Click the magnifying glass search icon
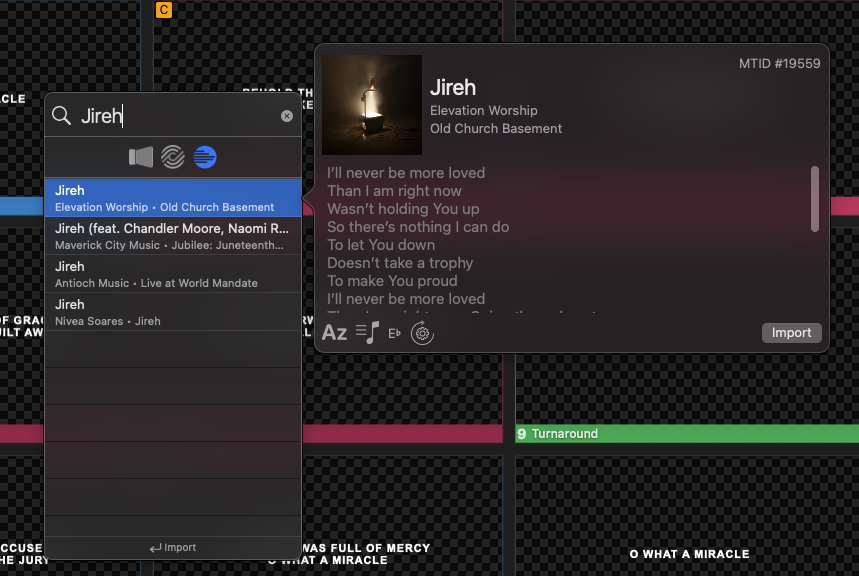 61,116
